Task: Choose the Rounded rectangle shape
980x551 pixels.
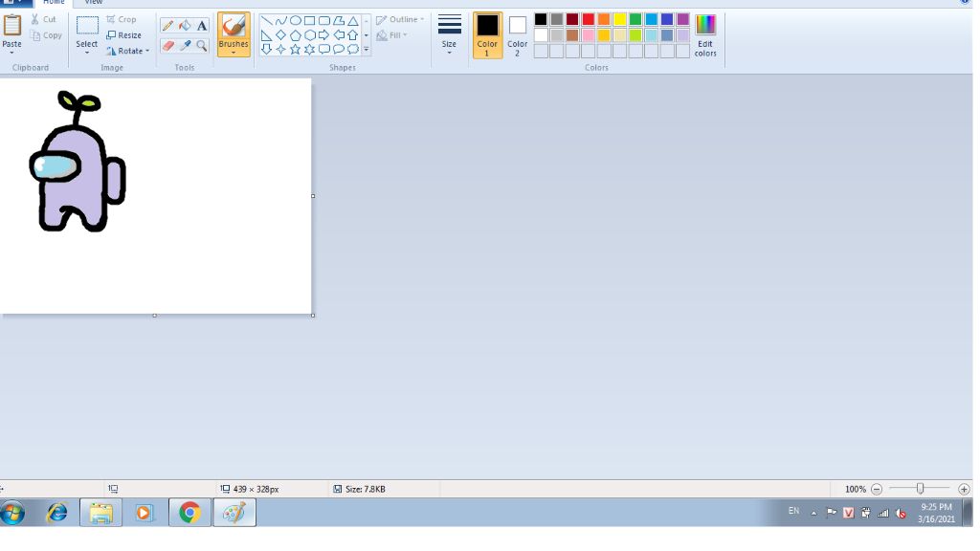Action: tap(324, 21)
